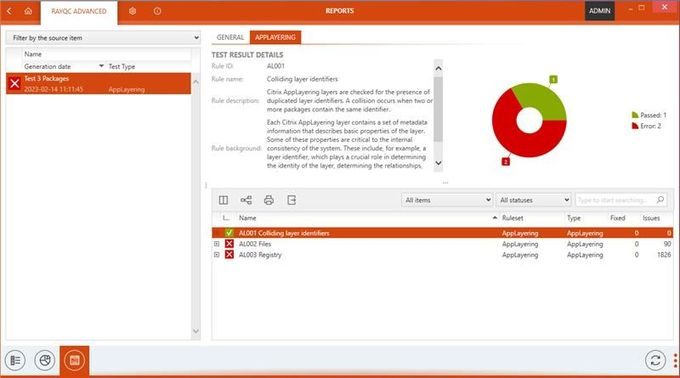Open the reports icon in bottom bar

[75, 360]
